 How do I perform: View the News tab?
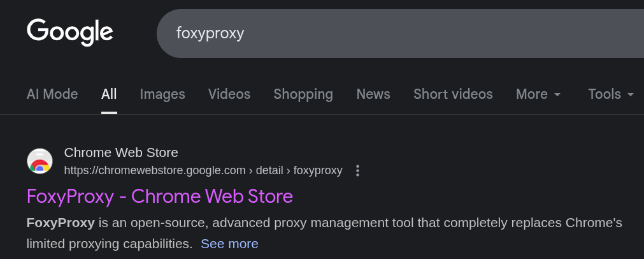click(x=373, y=94)
